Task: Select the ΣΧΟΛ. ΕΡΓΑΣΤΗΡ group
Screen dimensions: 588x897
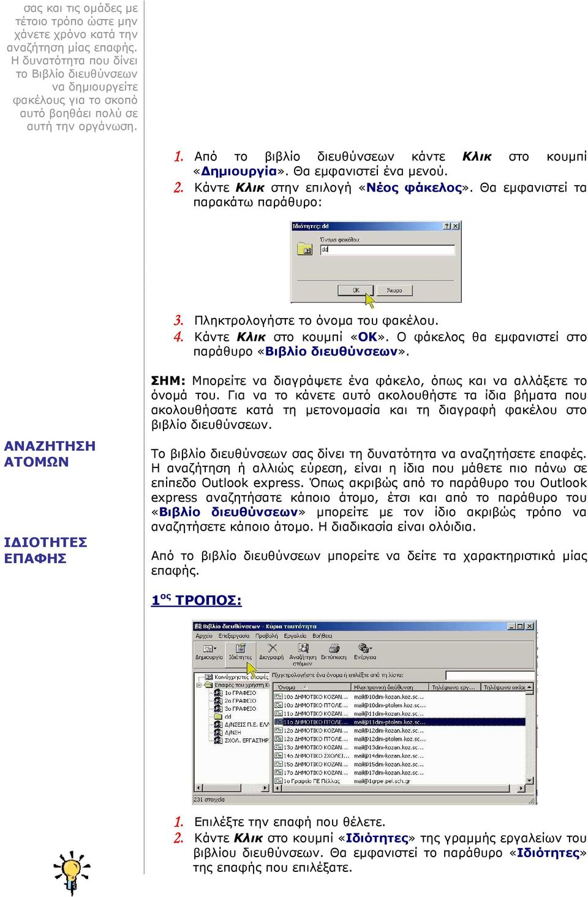Action: tap(241, 741)
